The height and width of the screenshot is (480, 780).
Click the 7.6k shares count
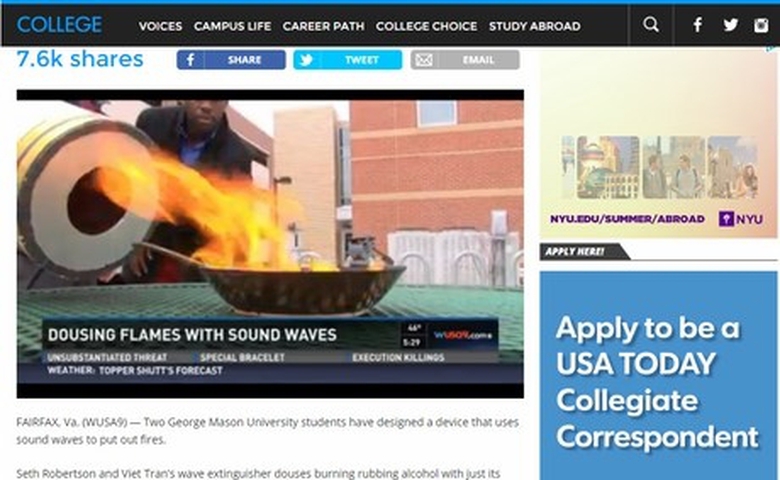pyautogui.click(x=80, y=59)
